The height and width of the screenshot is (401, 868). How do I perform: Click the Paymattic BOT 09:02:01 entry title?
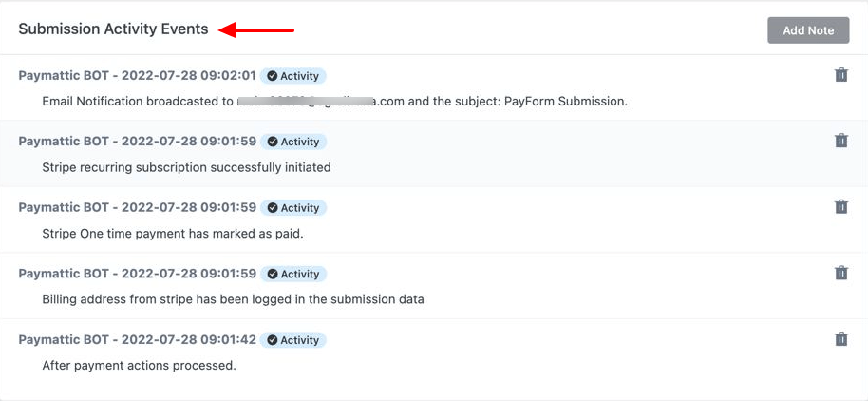click(x=138, y=76)
